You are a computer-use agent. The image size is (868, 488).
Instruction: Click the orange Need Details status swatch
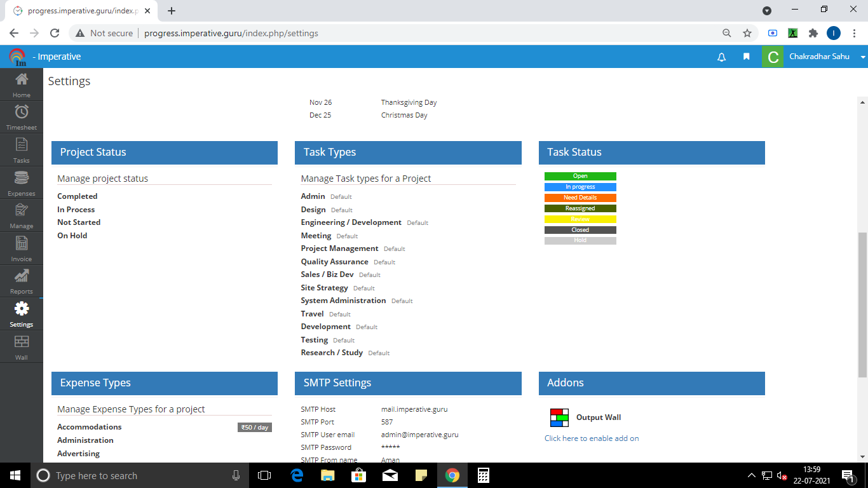[580, 198]
